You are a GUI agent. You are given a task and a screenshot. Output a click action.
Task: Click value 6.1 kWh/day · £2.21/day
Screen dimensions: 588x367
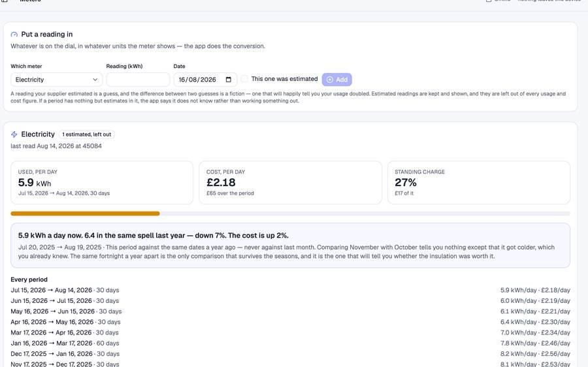tap(535, 311)
